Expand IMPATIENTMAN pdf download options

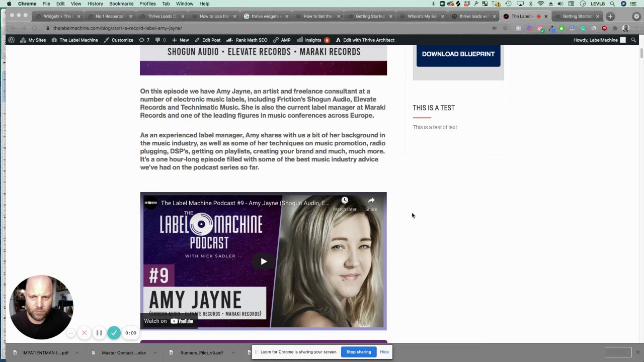(77, 352)
